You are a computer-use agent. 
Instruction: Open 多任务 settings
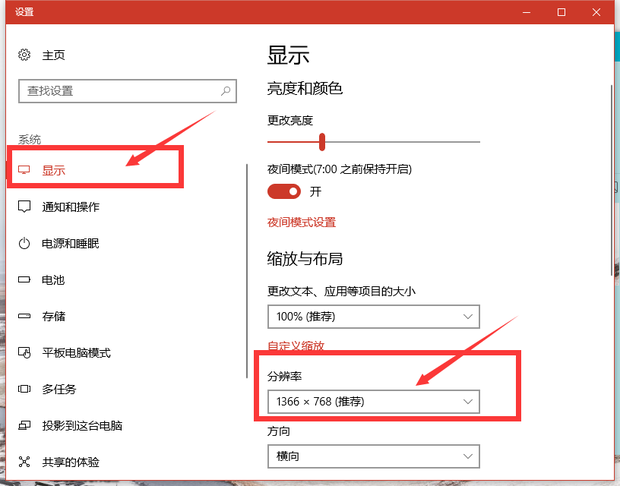(x=59, y=389)
